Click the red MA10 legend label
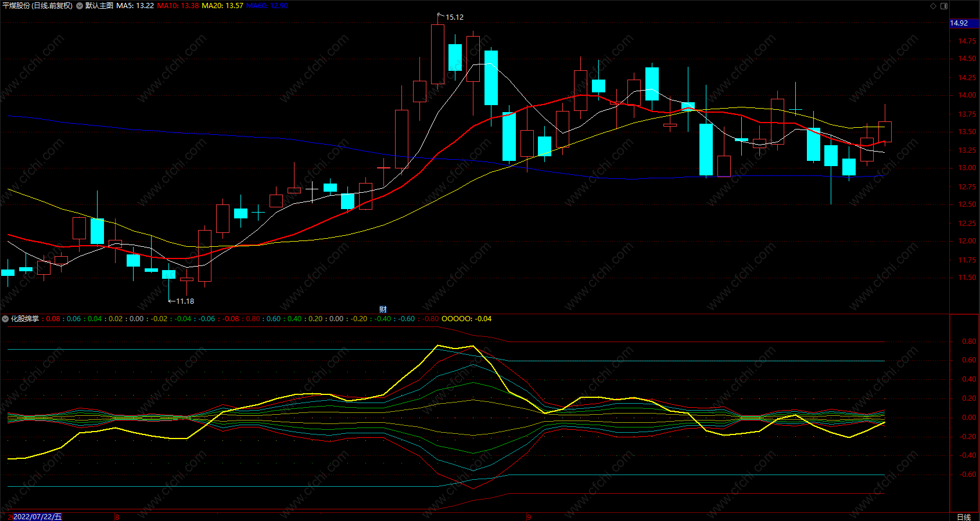The width and height of the screenshot is (980, 521). click(x=178, y=6)
